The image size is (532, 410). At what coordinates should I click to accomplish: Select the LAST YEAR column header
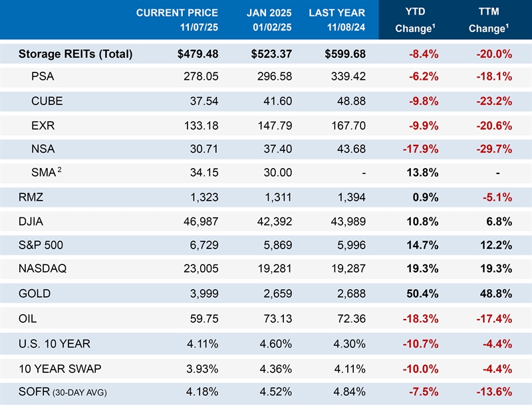pos(336,20)
